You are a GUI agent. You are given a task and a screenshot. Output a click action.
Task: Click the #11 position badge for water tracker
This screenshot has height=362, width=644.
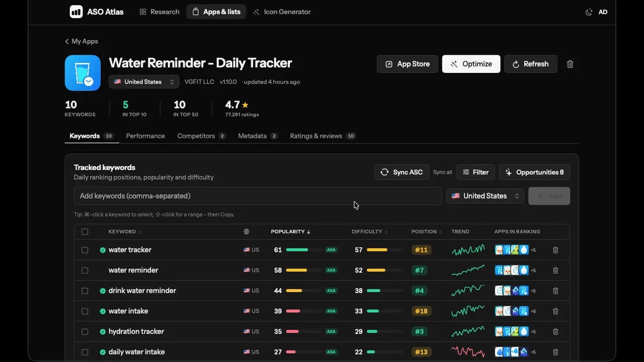[x=421, y=250]
